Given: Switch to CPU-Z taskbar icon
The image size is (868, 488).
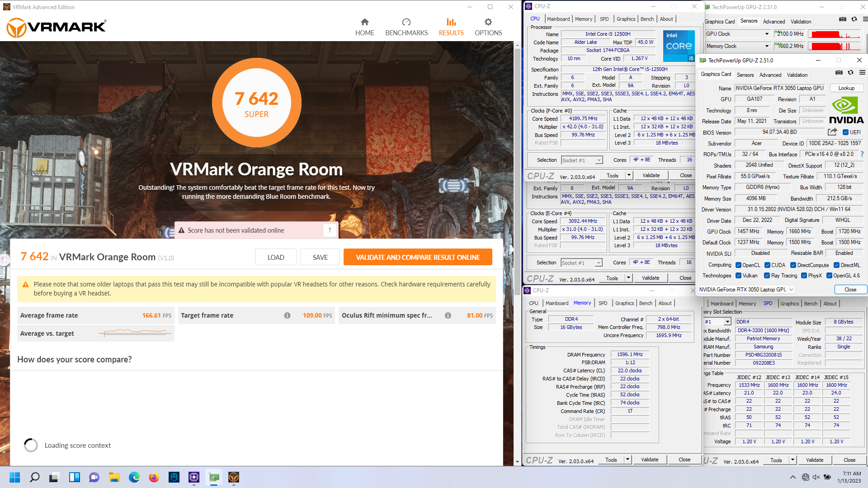Looking at the screenshot, I should click(194, 477).
